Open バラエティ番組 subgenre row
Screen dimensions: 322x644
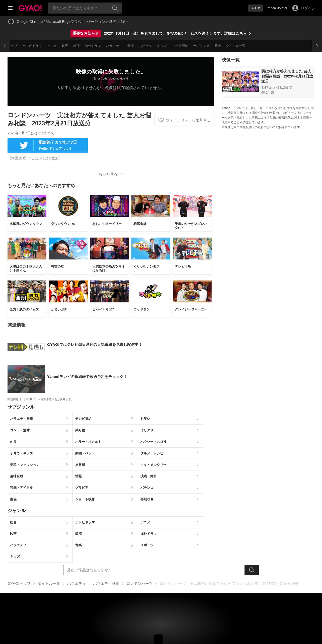[x=40, y=419]
